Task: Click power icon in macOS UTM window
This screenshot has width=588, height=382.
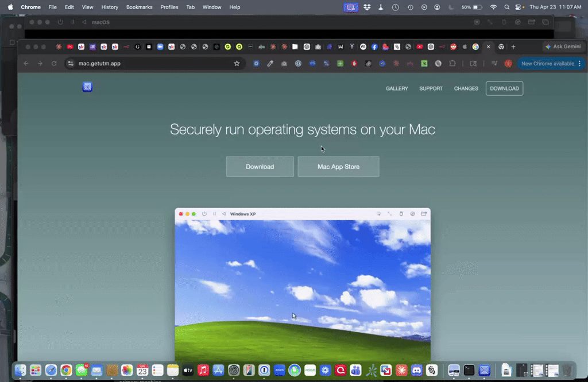Action: [x=60, y=22]
